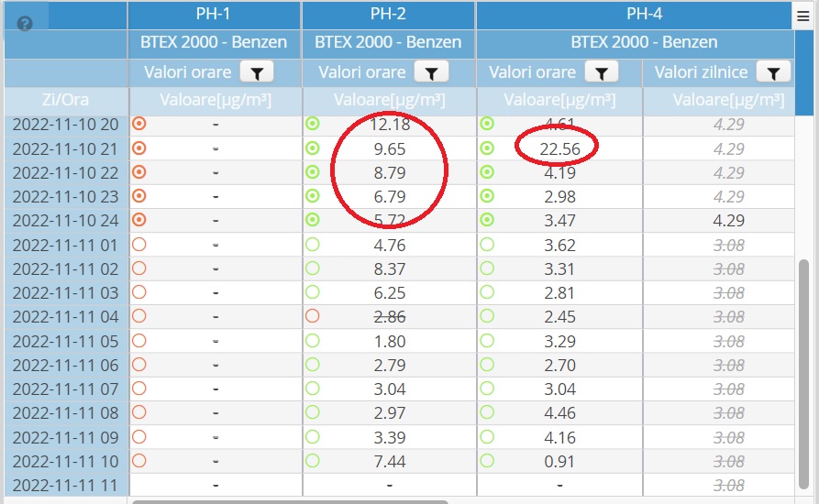This screenshot has width=819, height=504.
Task: Open PH-2 Valori orare filter
Action: pos(430,72)
